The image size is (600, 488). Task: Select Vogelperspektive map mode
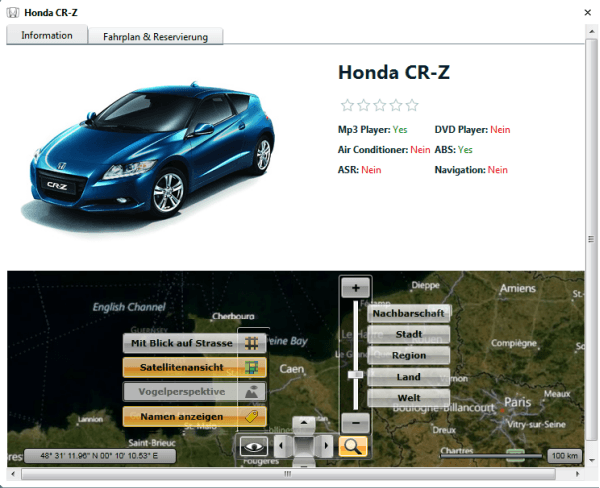[194, 392]
